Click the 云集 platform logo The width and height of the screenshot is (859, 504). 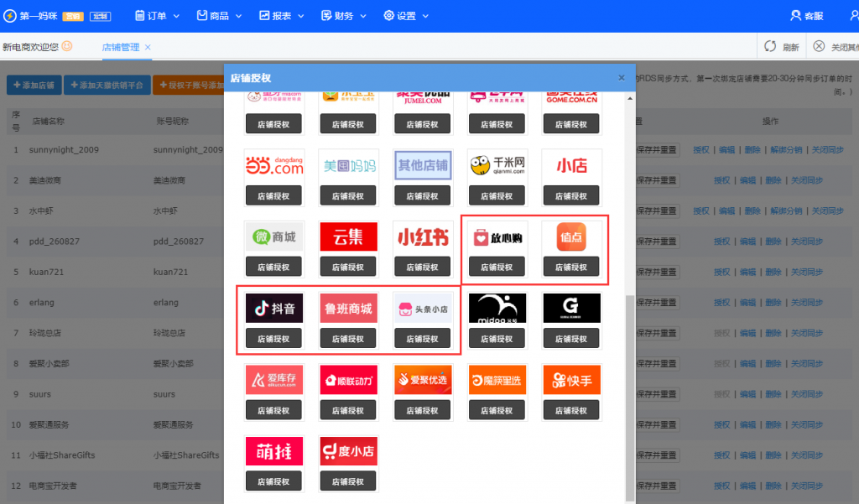[348, 236]
